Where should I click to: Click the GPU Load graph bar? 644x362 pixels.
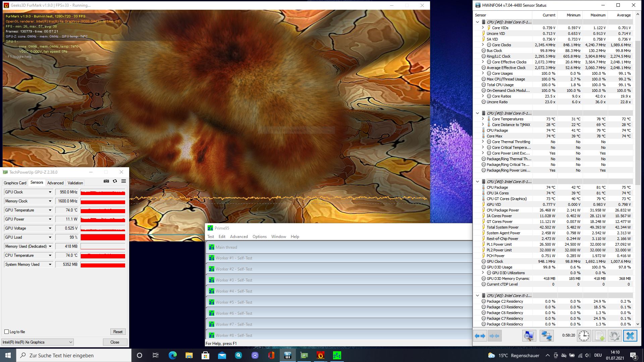[103, 237]
